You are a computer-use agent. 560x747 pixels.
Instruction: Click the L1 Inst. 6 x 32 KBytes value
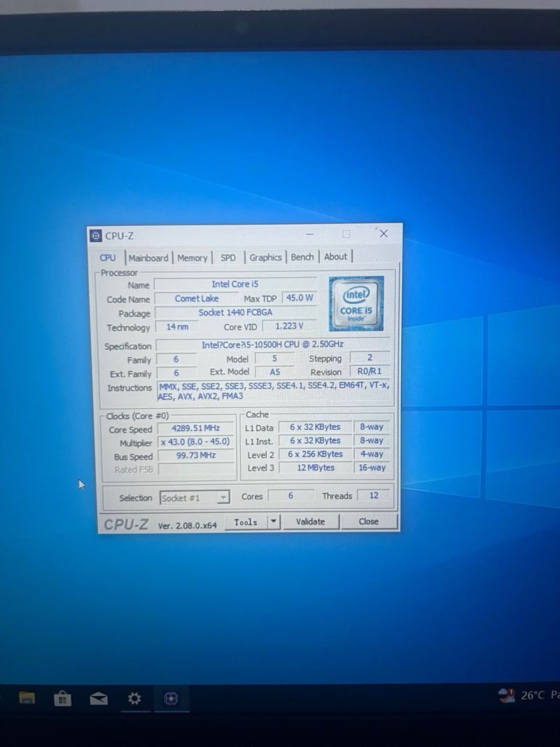(315, 440)
